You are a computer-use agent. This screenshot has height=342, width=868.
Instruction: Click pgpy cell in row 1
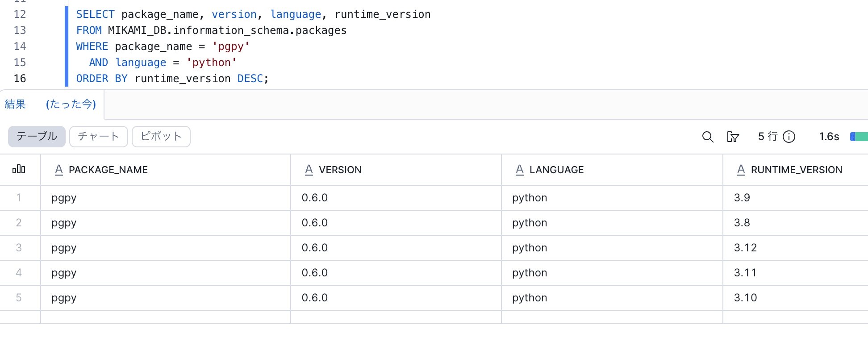(166, 198)
